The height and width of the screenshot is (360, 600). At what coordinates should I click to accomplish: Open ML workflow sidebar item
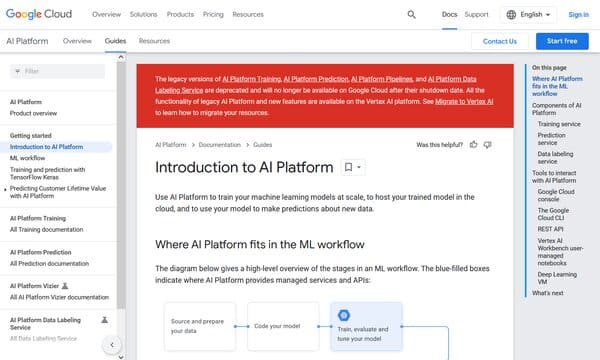(28, 158)
